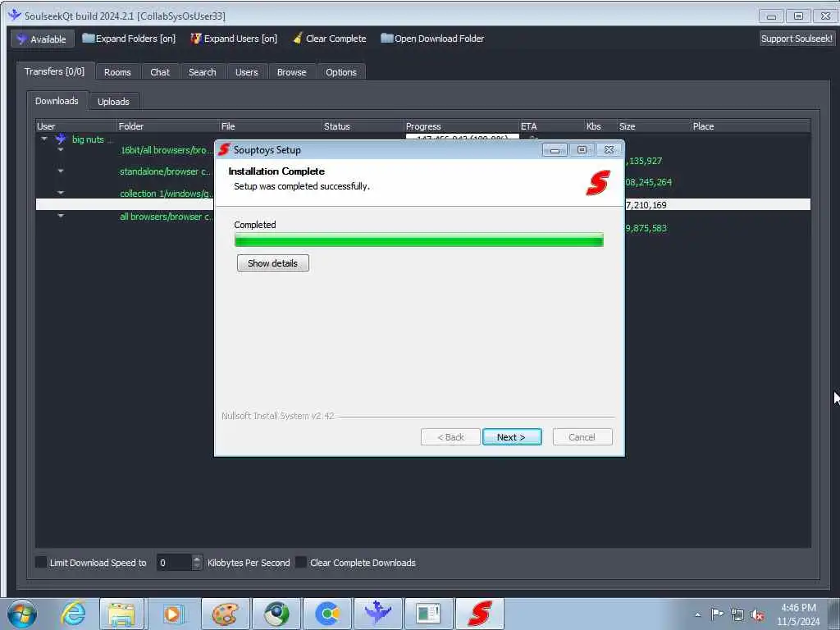Select the Transfers [0/0] tab

[x=55, y=71]
